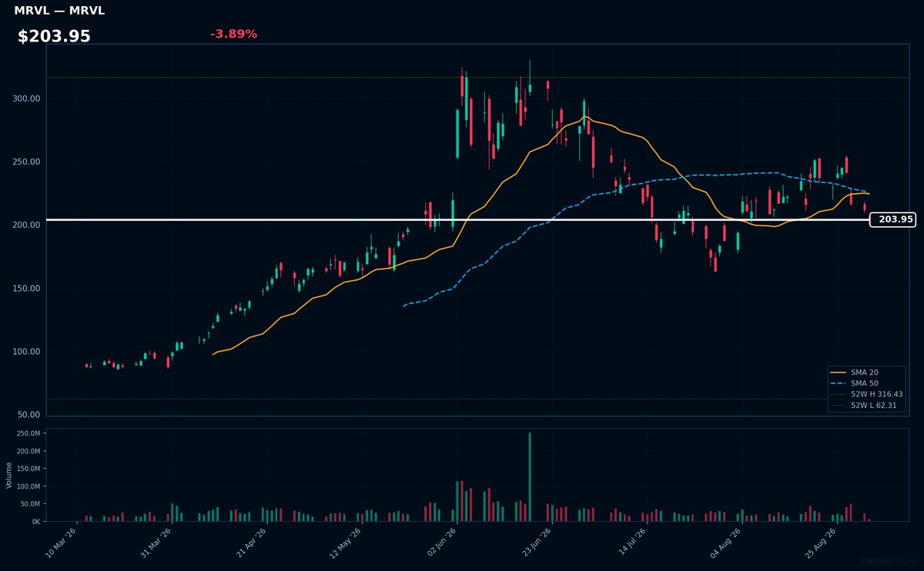Screen dimensions: 924x571
Task: Click the 200.0M volume axis label
Action: pos(28,451)
